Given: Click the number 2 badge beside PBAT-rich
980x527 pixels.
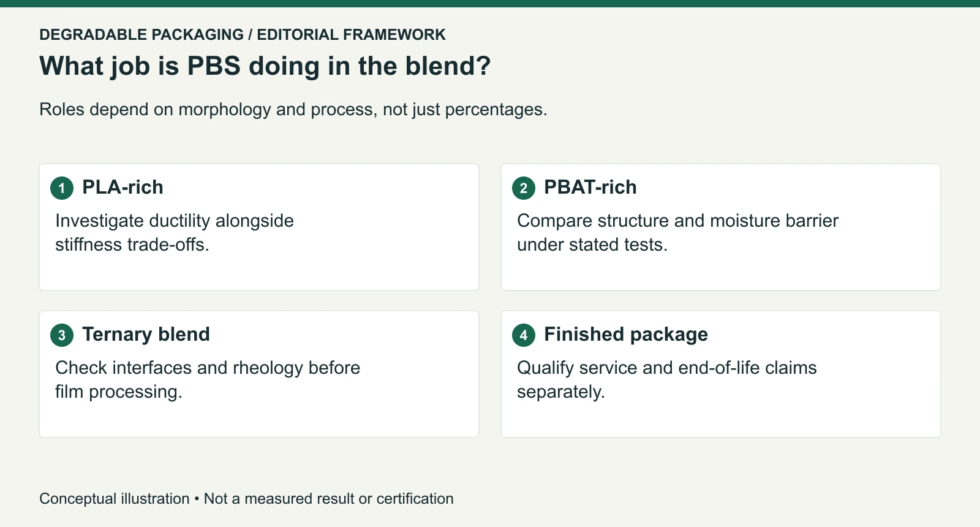Looking at the screenshot, I should (x=524, y=188).
